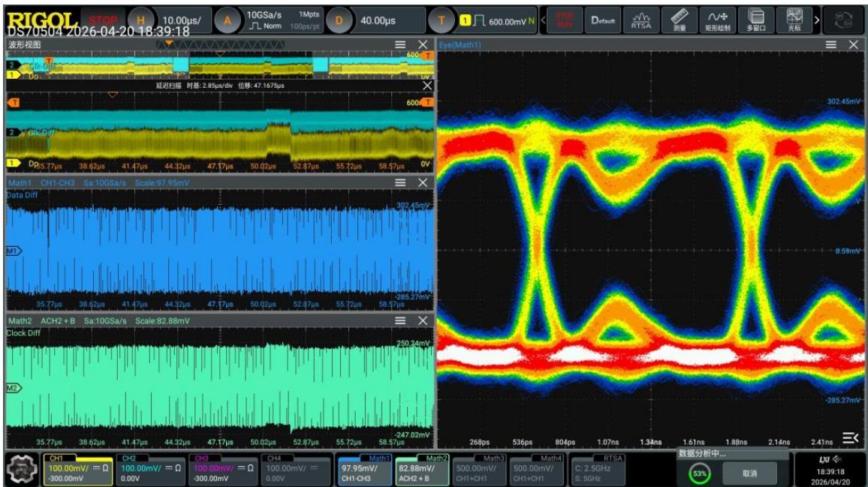
Task: Open the 光标 cursor tool
Action: [x=794, y=20]
